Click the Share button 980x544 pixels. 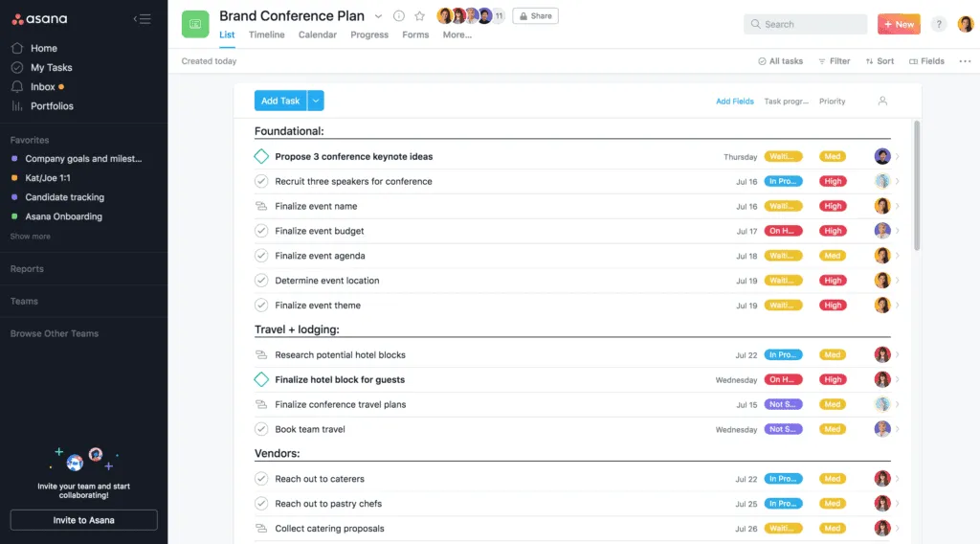(x=535, y=16)
